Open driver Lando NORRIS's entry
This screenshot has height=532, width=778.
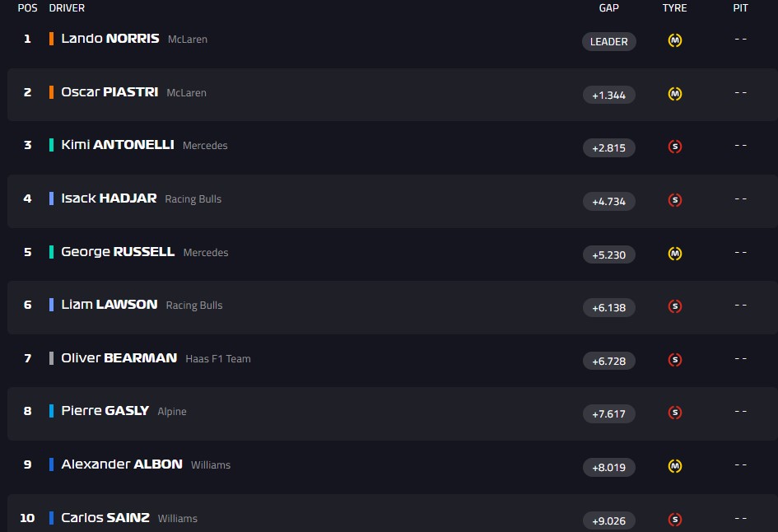(110, 39)
